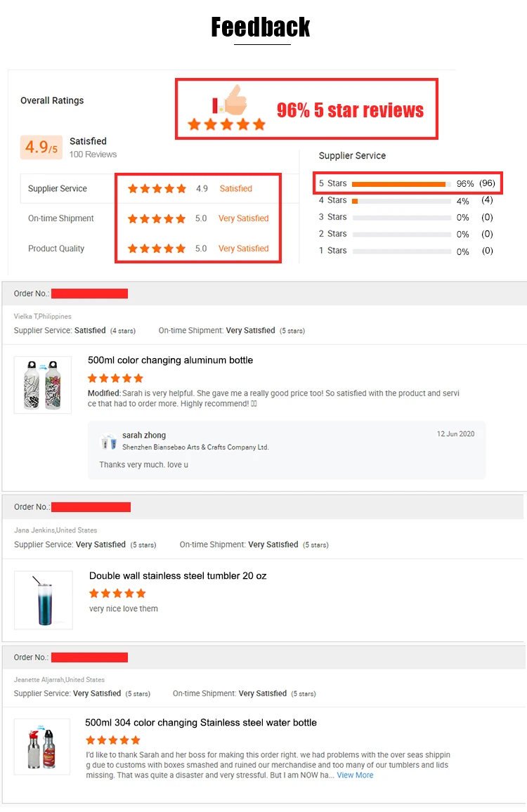Click the sarah zhong avatar icon
This screenshot has width=527, height=812.
pyautogui.click(x=109, y=442)
